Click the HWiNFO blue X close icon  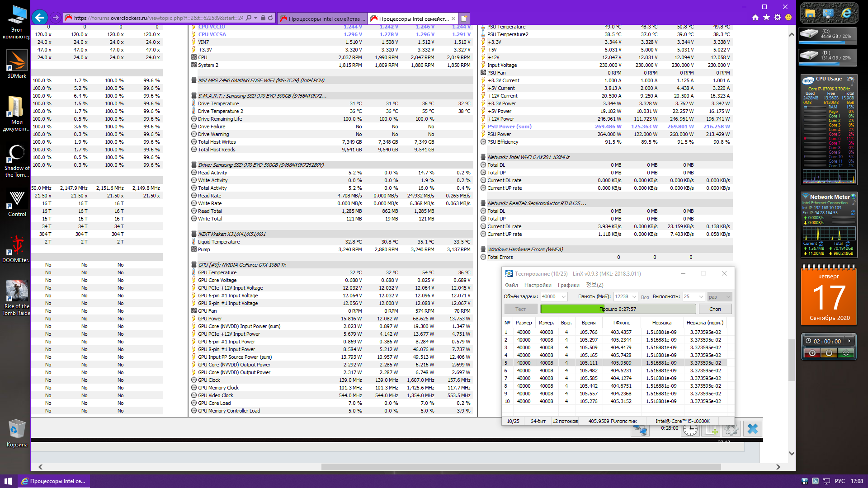[x=752, y=429]
